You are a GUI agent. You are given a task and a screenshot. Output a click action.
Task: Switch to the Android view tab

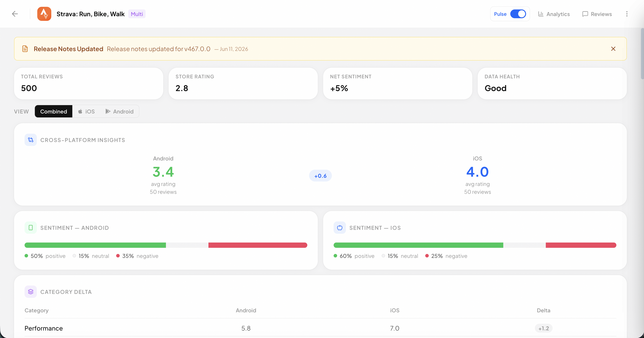pyautogui.click(x=119, y=111)
